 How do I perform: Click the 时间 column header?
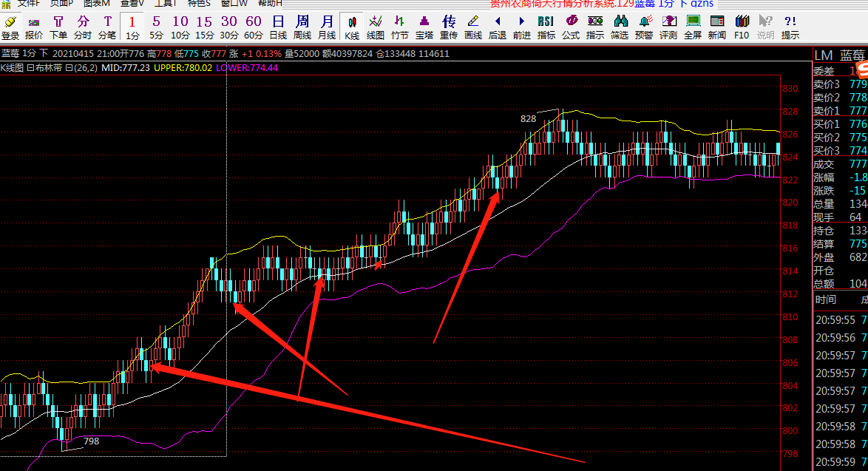click(x=825, y=299)
